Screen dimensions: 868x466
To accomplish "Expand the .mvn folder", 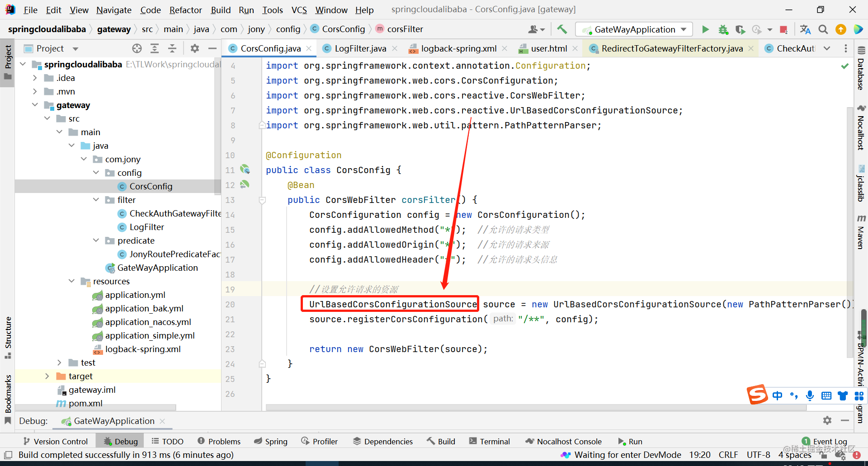I will (35, 91).
